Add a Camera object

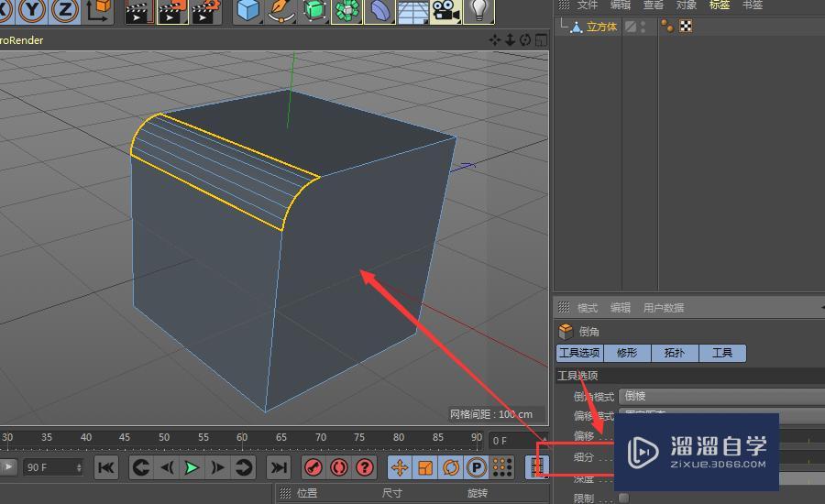pos(445,10)
